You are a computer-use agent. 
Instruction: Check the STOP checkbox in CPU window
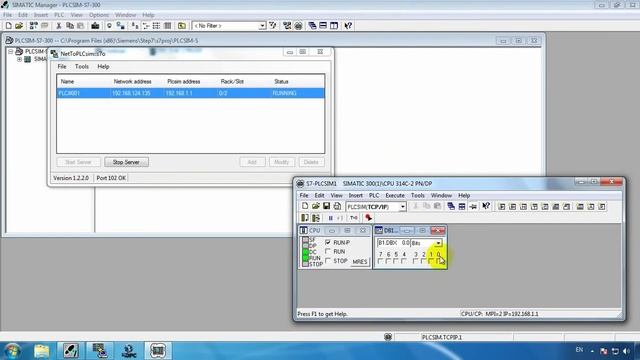(x=328, y=260)
